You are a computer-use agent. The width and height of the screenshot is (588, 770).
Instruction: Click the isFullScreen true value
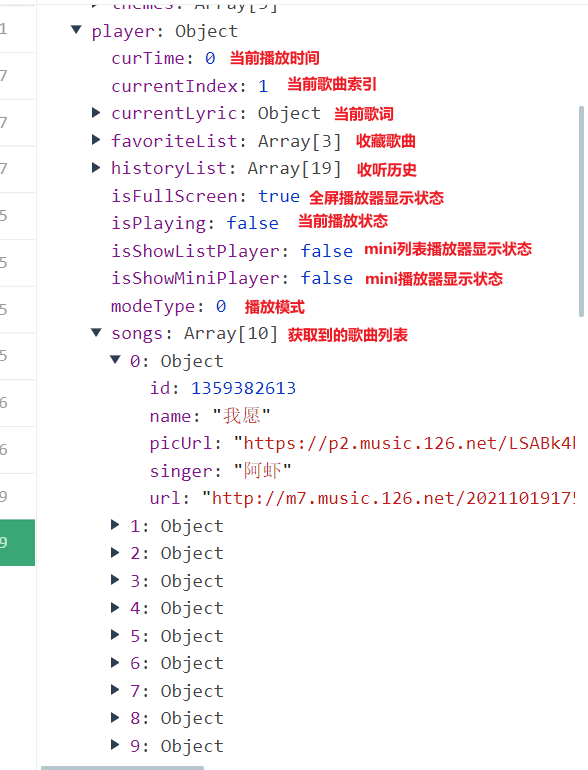click(279, 196)
